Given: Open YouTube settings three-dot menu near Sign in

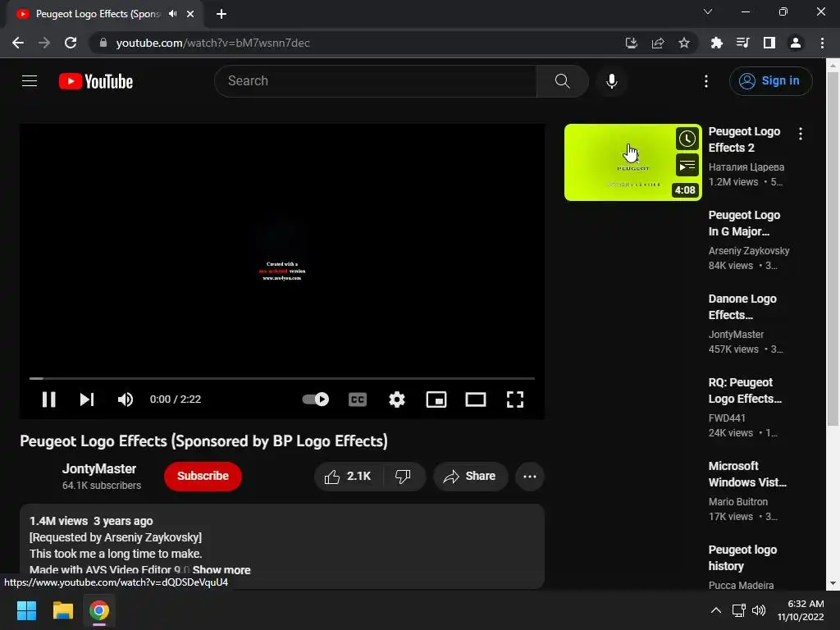Looking at the screenshot, I should point(706,81).
